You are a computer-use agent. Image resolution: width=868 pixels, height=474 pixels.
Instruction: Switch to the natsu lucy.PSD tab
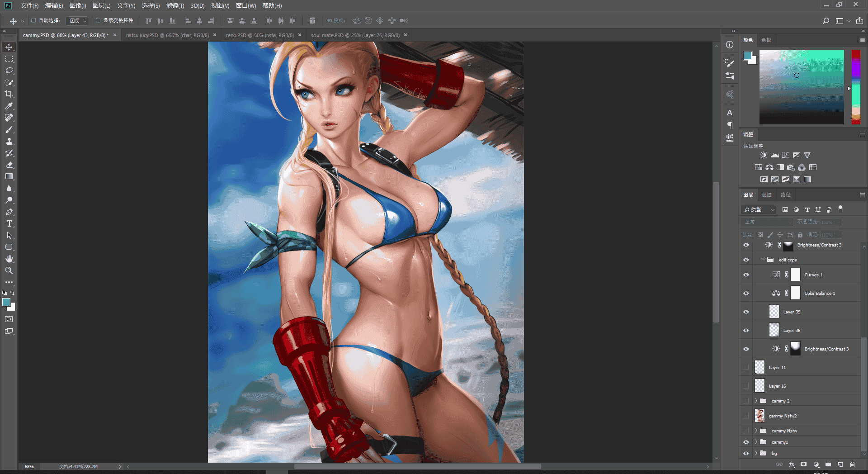coord(167,35)
